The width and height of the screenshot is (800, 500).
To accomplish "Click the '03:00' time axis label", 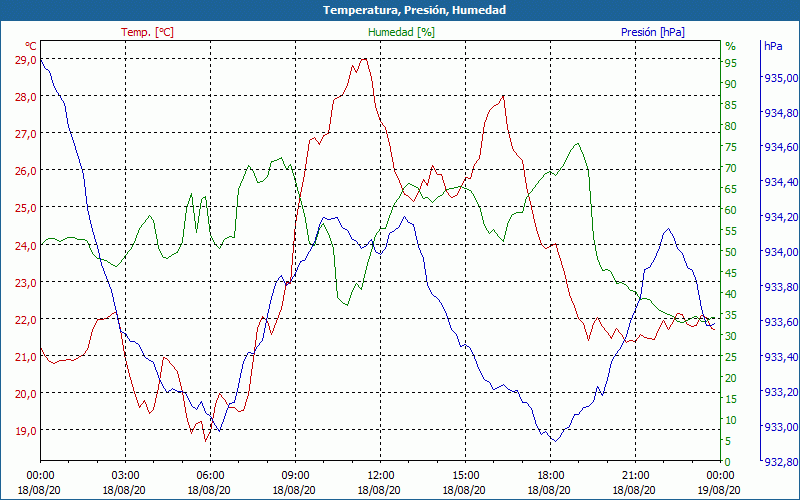I will coord(126,476).
